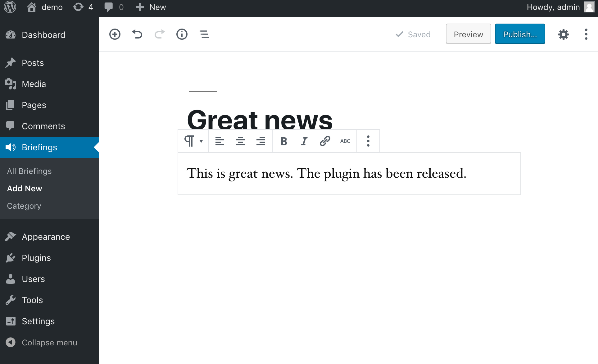The width and height of the screenshot is (598, 364).
Task: Open the content structure info panel
Action: point(182,34)
